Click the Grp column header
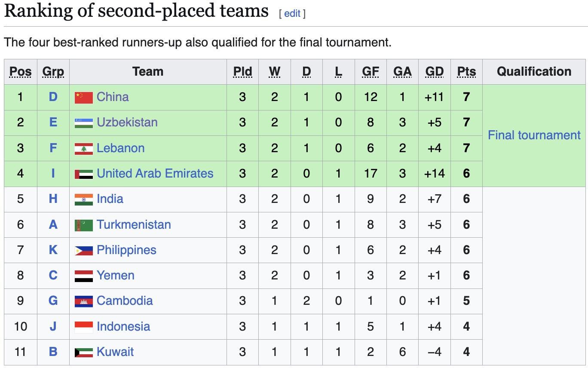 pos(53,71)
